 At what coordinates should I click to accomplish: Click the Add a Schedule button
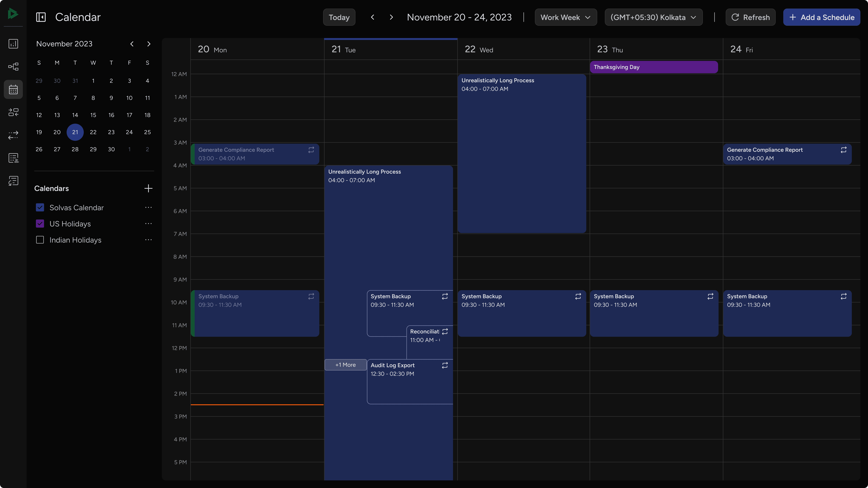pyautogui.click(x=822, y=17)
